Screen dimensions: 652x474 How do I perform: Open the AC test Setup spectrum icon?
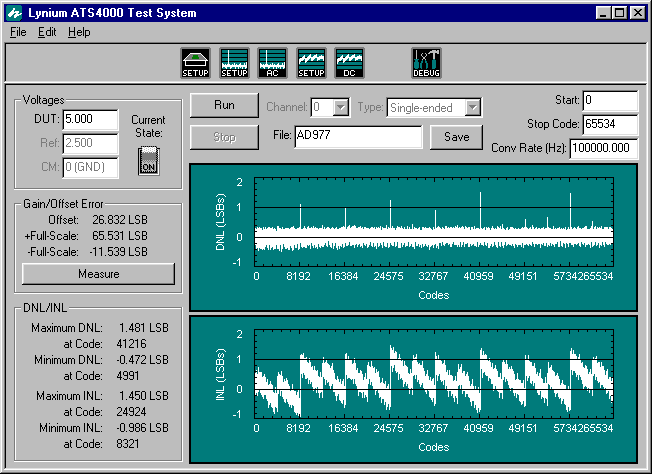pyautogui.click(x=235, y=63)
